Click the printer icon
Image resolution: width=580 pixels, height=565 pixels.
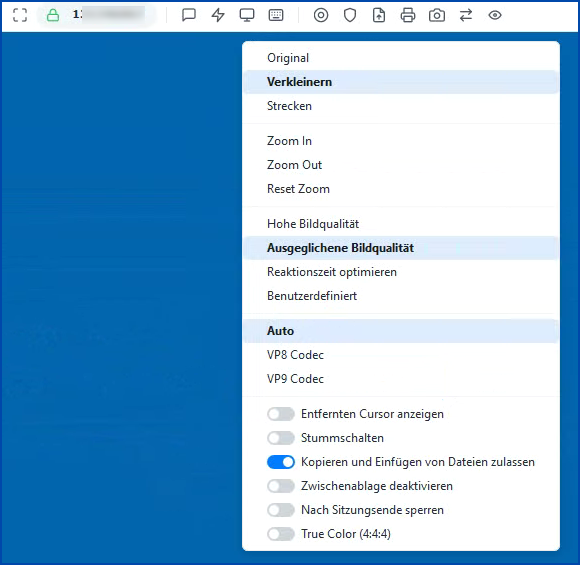408,15
